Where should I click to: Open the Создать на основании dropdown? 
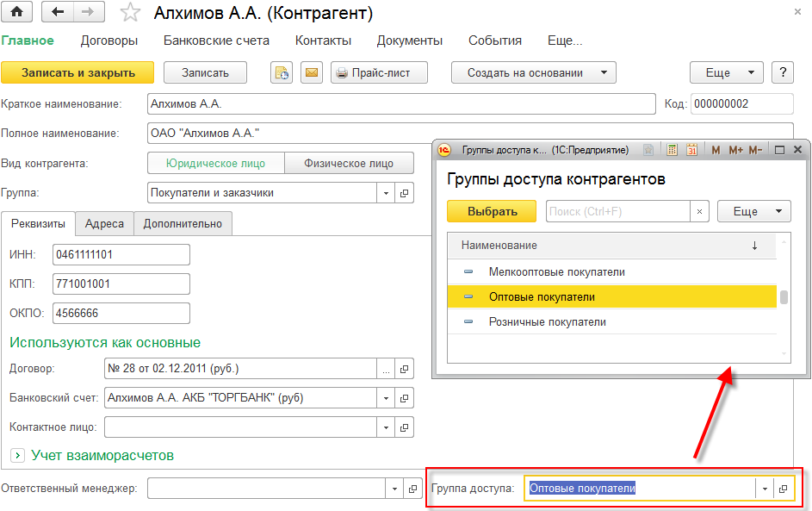tap(533, 73)
